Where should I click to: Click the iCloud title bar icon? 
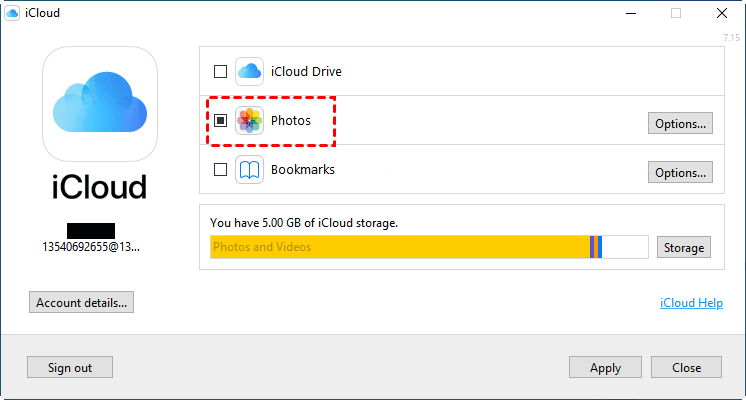coord(13,13)
